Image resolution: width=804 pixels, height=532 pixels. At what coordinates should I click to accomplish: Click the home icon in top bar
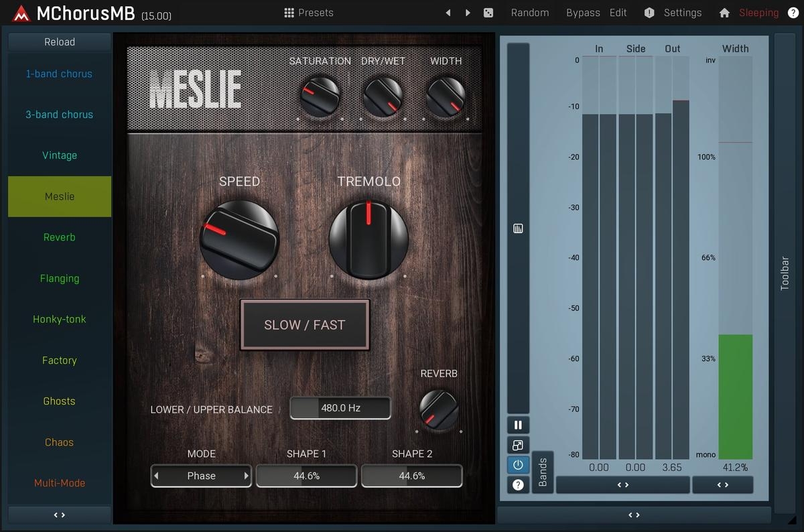coord(724,13)
